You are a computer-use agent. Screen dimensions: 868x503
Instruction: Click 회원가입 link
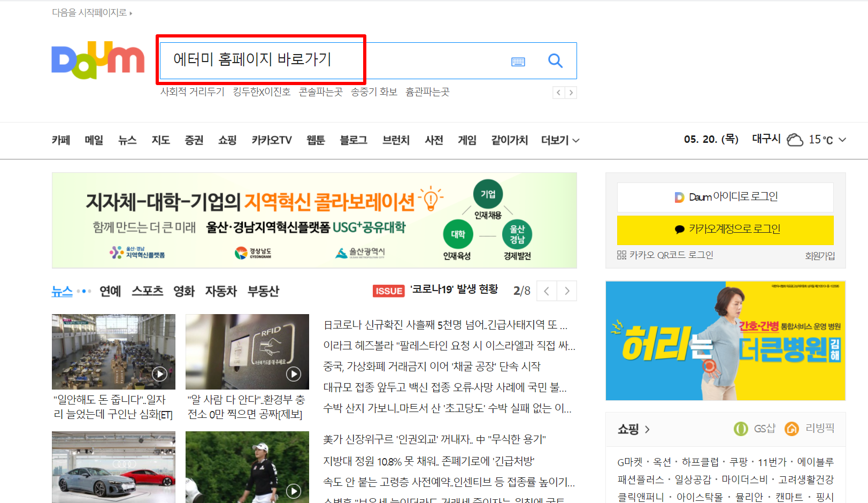point(820,256)
